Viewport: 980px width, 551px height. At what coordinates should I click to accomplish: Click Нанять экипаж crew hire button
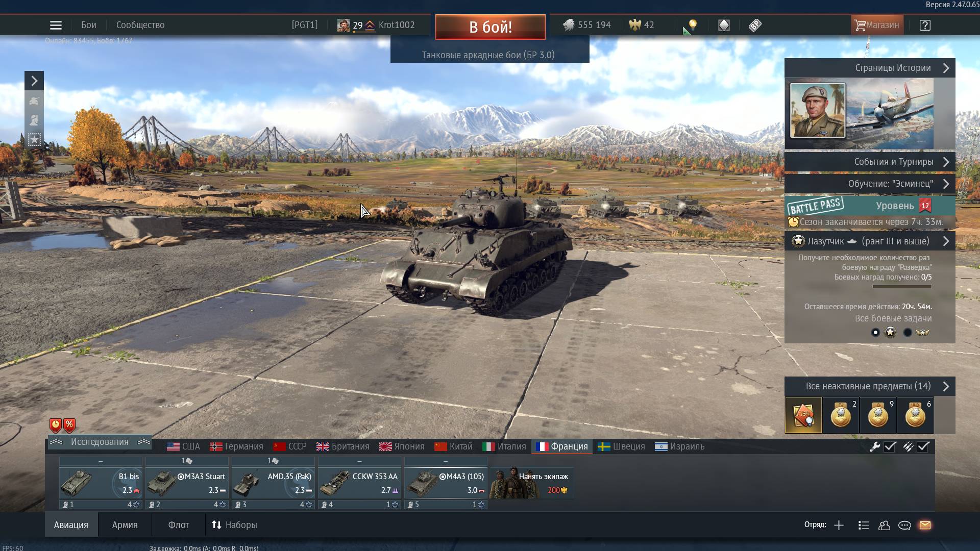coord(532,483)
